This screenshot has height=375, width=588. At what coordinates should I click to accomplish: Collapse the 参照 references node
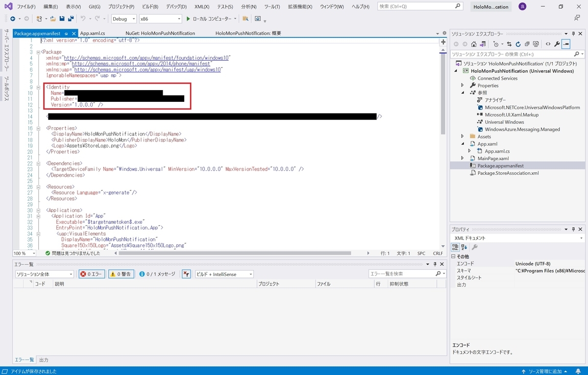coord(462,93)
